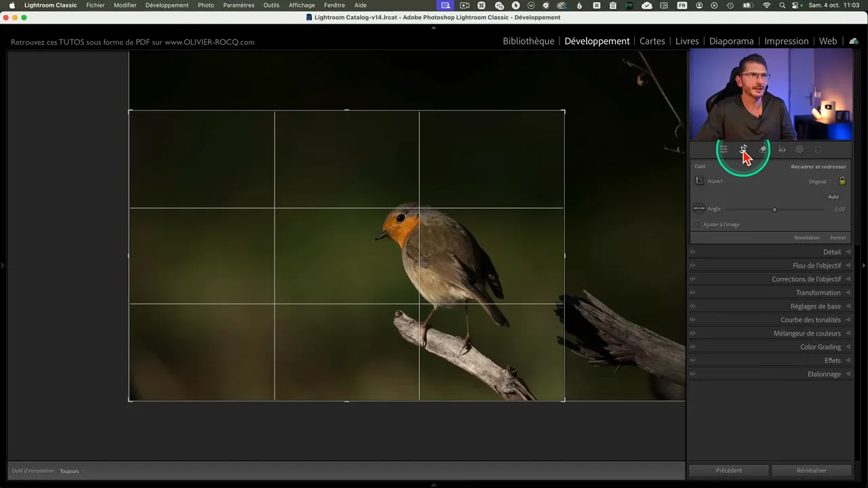Toggle the aspect ratio padlock
Image resolution: width=868 pixels, height=488 pixels.
842,181
